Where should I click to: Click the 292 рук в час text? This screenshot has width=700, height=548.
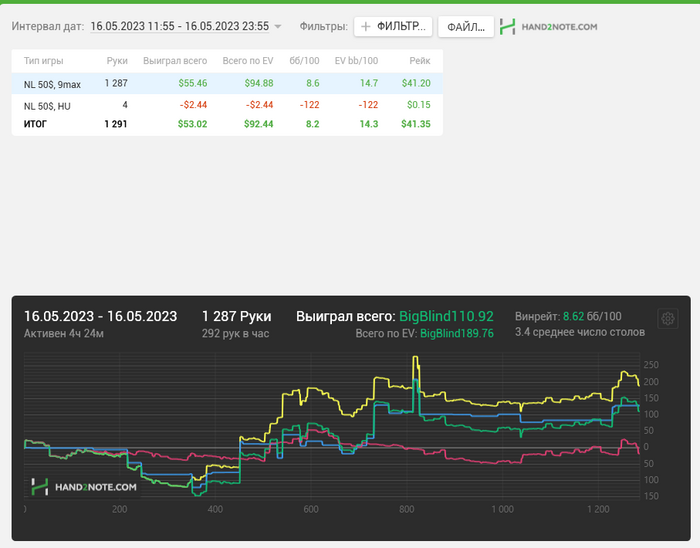235,334
